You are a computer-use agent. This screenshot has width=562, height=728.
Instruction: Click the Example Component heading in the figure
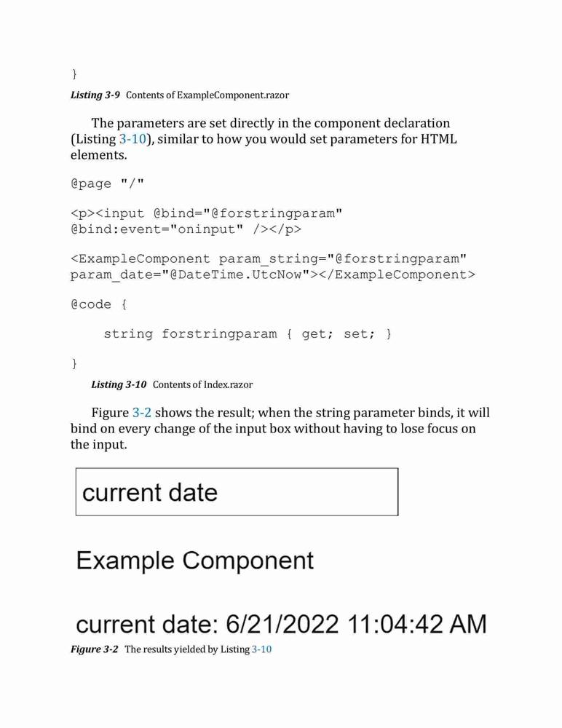coord(194,561)
